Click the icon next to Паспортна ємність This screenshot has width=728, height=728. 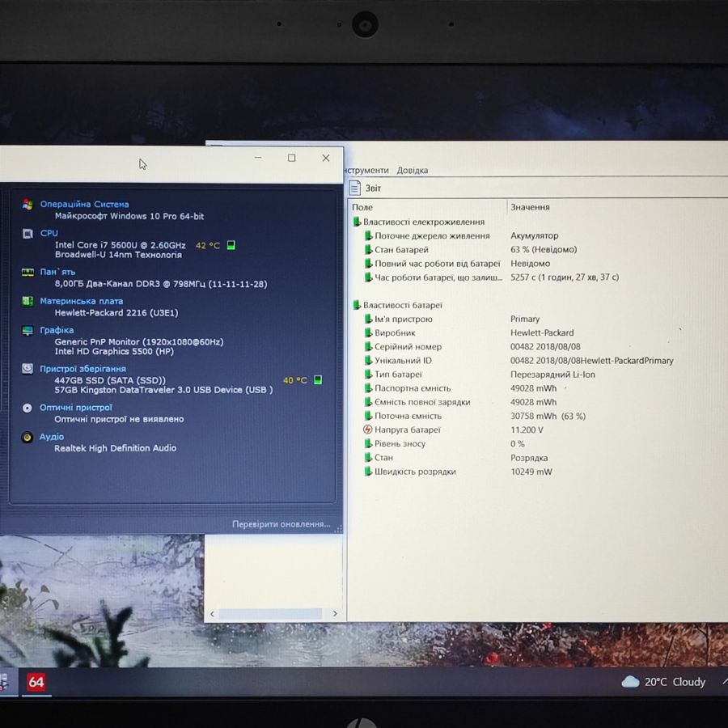(x=368, y=388)
